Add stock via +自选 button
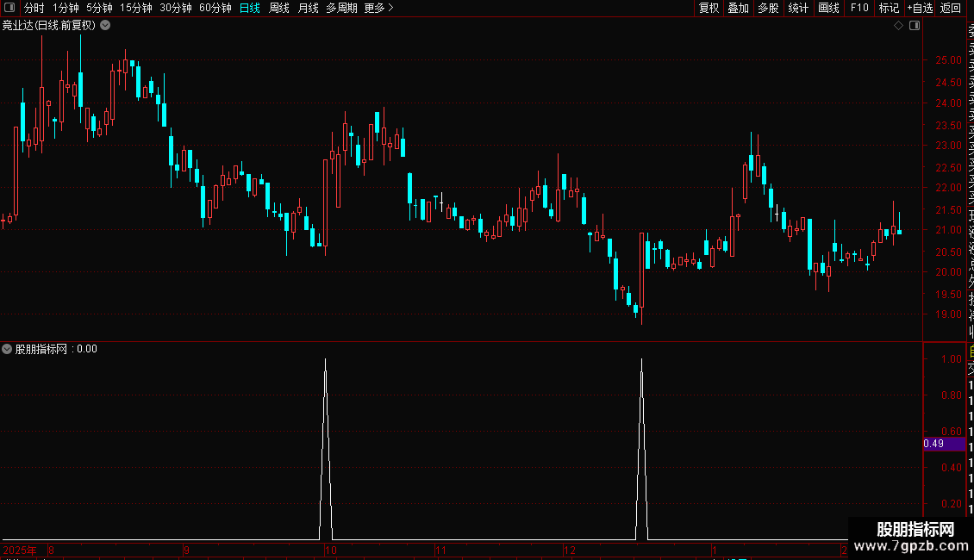The height and width of the screenshot is (560, 974). pos(920,8)
